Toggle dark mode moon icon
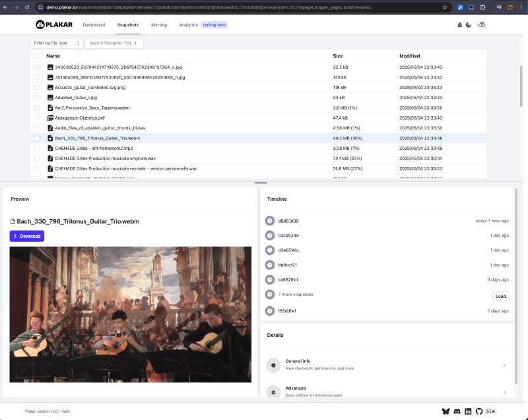Viewport: 528px width, 420px height. [x=469, y=25]
